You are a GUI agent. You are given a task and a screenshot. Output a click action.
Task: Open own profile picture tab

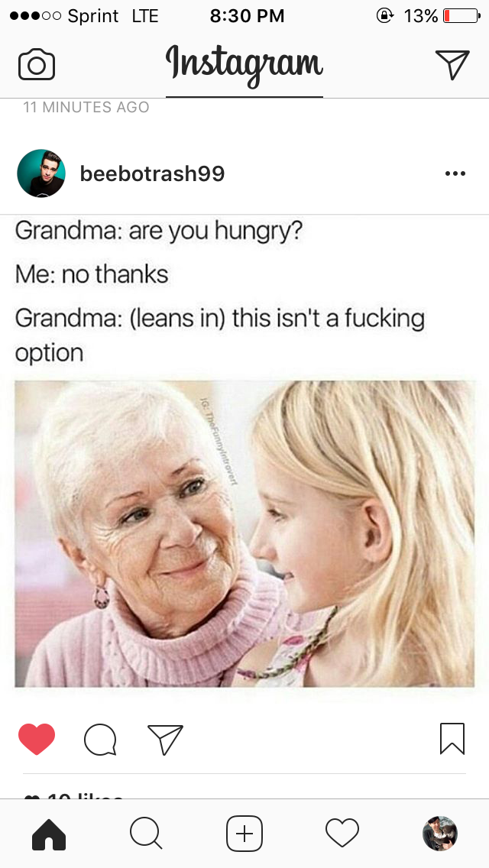point(440,833)
